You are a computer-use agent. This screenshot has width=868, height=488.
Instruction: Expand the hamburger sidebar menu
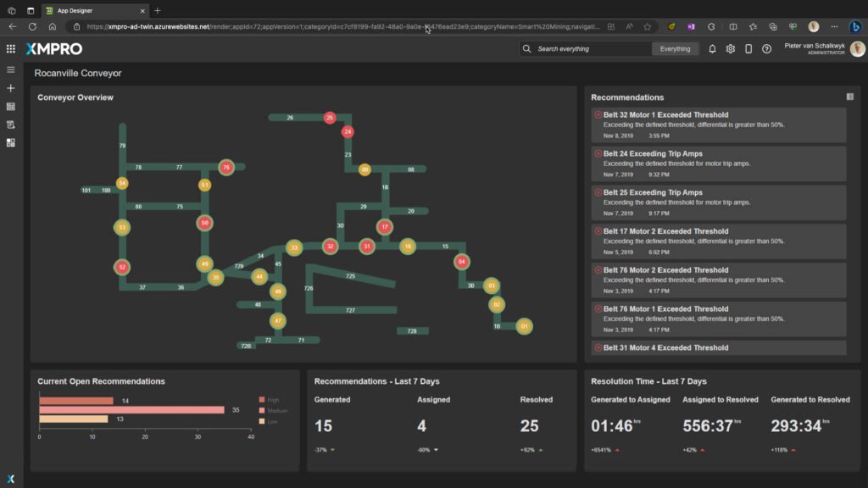pyautogui.click(x=11, y=69)
